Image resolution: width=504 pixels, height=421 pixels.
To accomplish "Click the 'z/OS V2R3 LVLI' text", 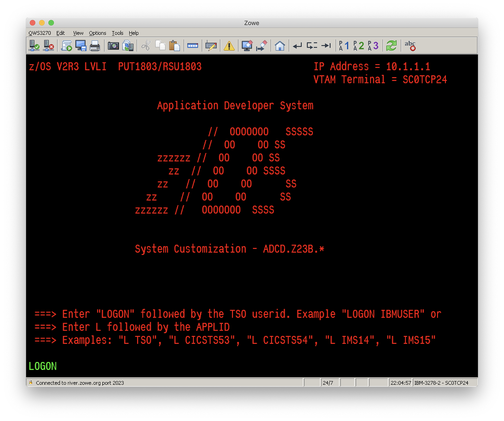I will click(x=67, y=66).
